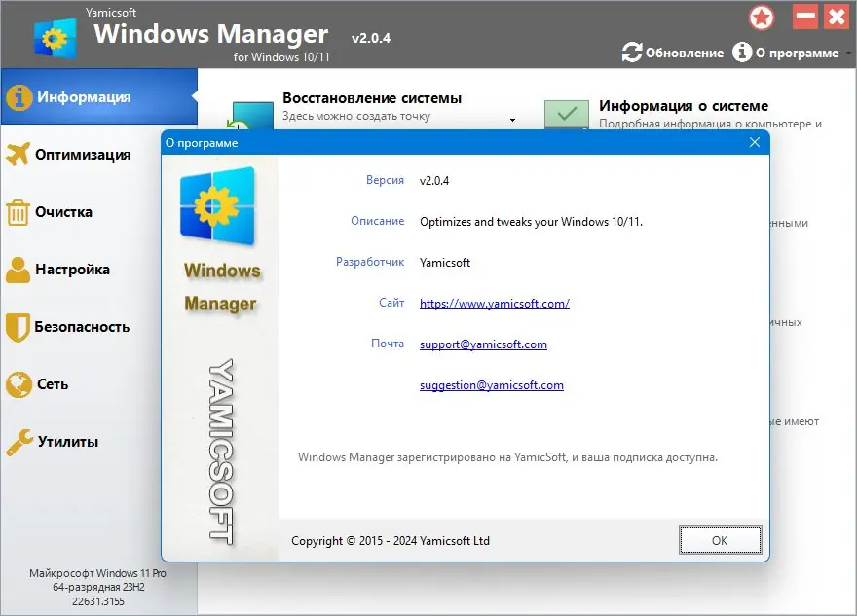Image resolution: width=857 pixels, height=616 pixels.
Task: Click the wrench icon beside Утилиты
Action: [x=19, y=442]
